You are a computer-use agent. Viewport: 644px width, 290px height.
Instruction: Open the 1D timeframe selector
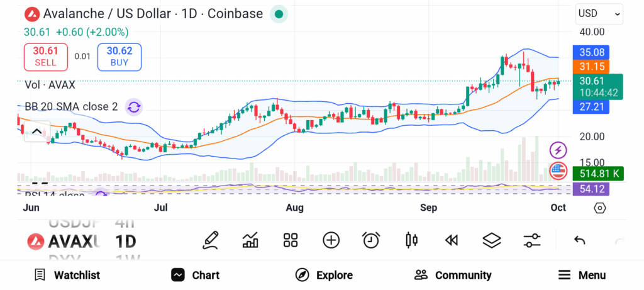[126, 241]
